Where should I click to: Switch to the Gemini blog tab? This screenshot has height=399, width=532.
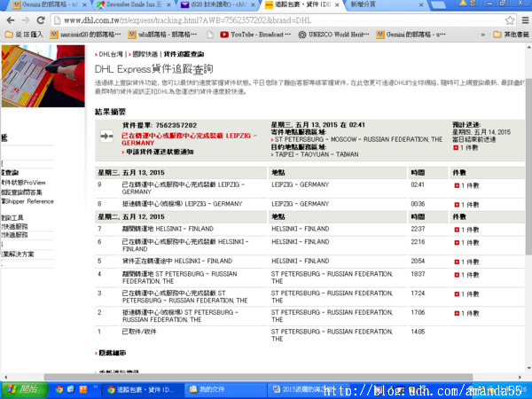click(x=51, y=4)
